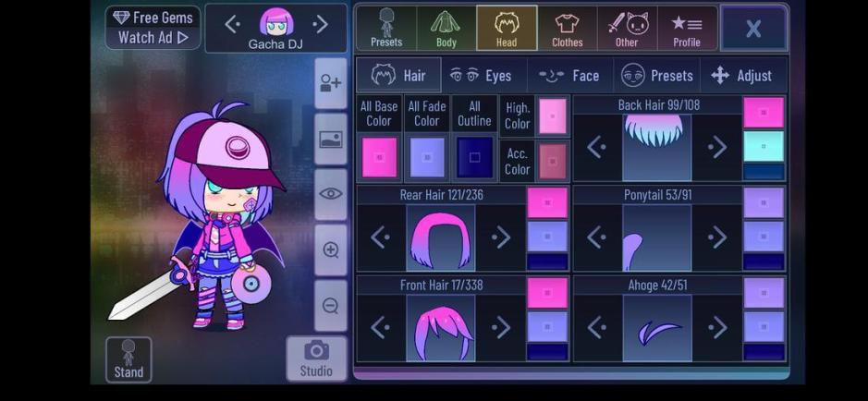Previous Front Hair style arrow
The image size is (868, 401).
coord(380,328)
